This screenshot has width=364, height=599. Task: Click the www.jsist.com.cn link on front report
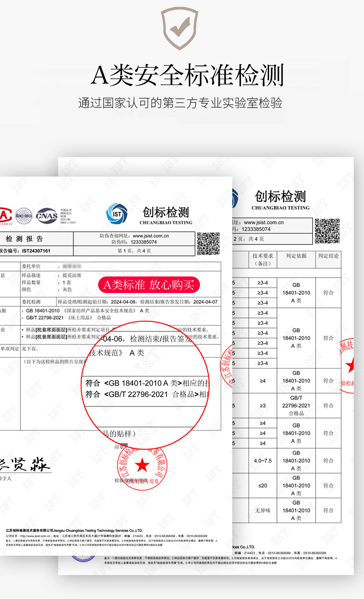[152, 236]
